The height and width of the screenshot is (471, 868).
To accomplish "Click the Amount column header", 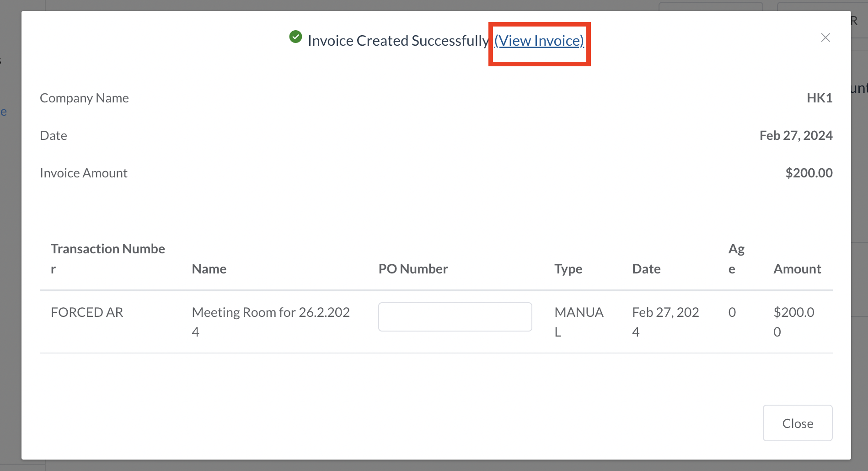I will click(797, 269).
